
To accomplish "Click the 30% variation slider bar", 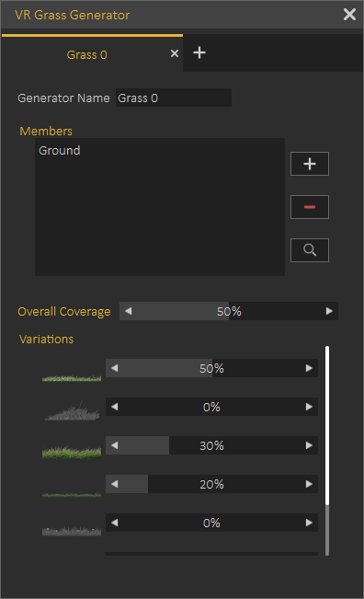I will tap(211, 445).
